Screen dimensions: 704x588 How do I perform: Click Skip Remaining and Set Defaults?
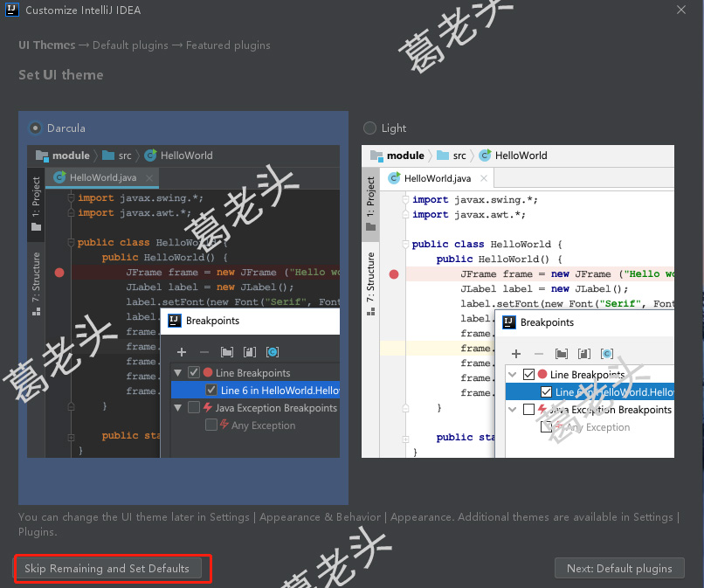click(x=107, y=569)
